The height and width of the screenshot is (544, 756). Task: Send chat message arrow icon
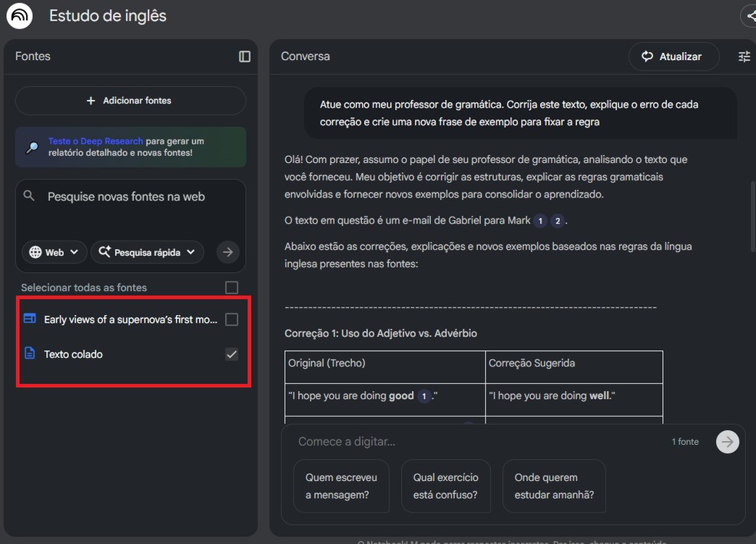(728, 442)
